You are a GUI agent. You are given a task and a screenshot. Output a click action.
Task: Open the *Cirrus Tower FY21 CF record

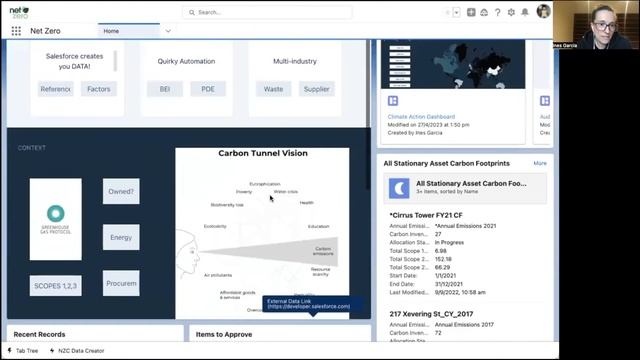tap(426, 215)
